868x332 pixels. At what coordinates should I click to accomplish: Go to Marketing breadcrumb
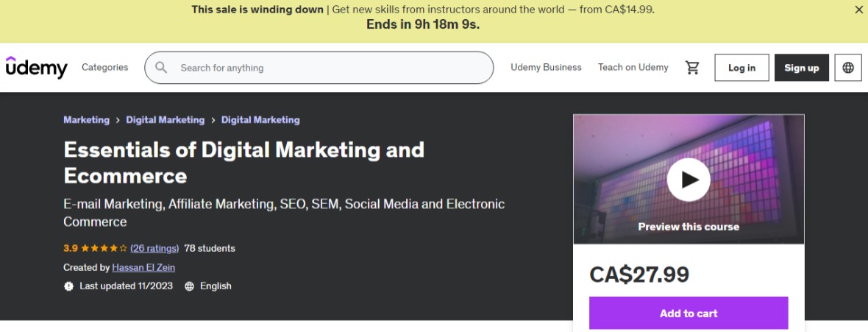[86, 120]
